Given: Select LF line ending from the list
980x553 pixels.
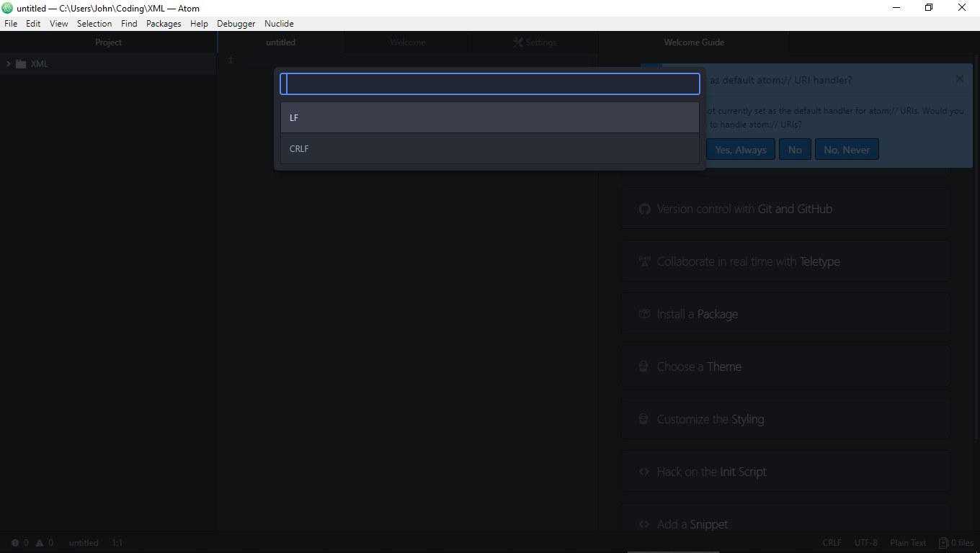Looking at the screenshot, I should [489, 117].
